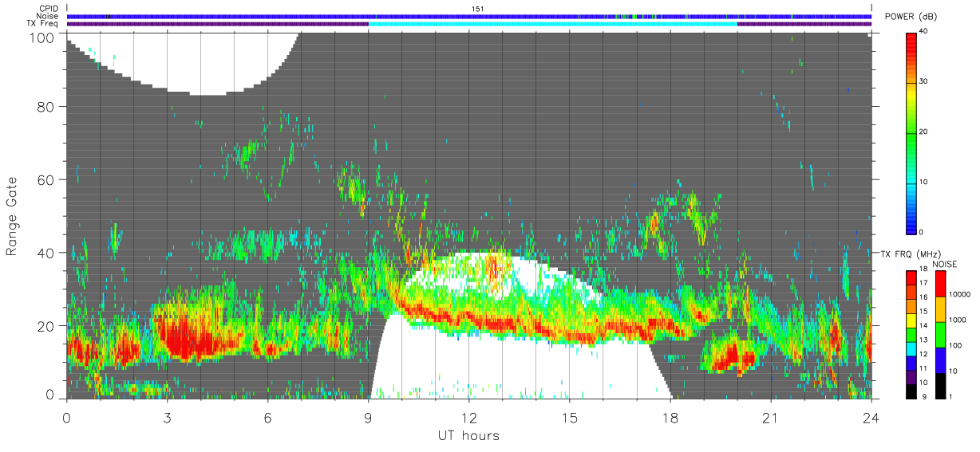Click tick label 12 on UT hours axis

pos(468,418)
